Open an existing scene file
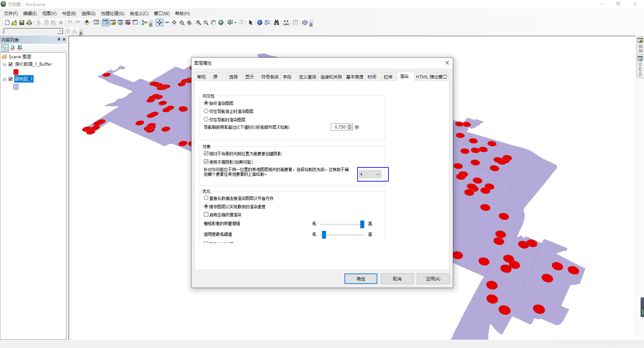Viewport: 644px width, 348px height. click(x=14, y=22)
